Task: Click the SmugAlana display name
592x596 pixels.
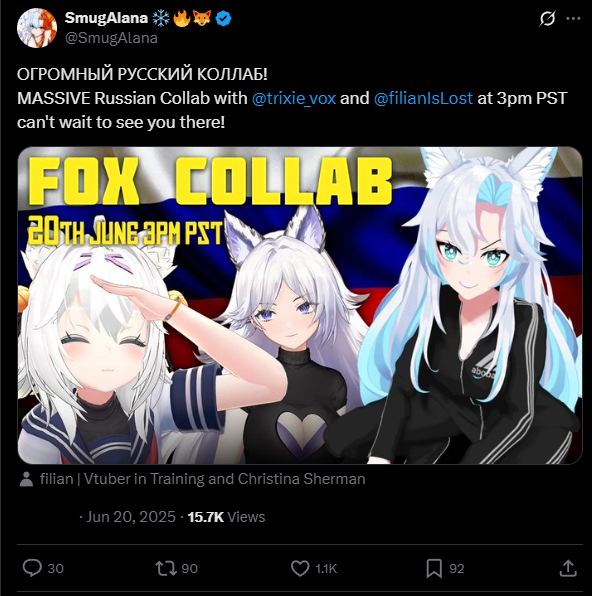Action: pyautogui.click(x=106, y=18)
